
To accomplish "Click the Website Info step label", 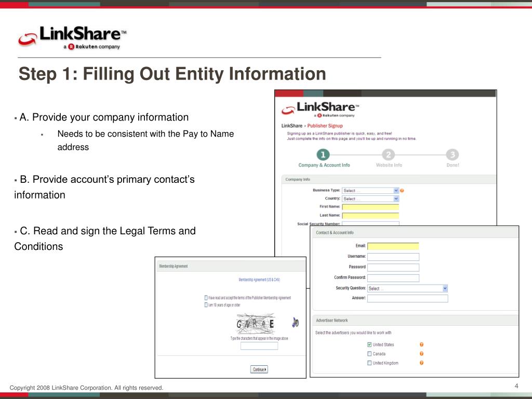I will point(389,165).
